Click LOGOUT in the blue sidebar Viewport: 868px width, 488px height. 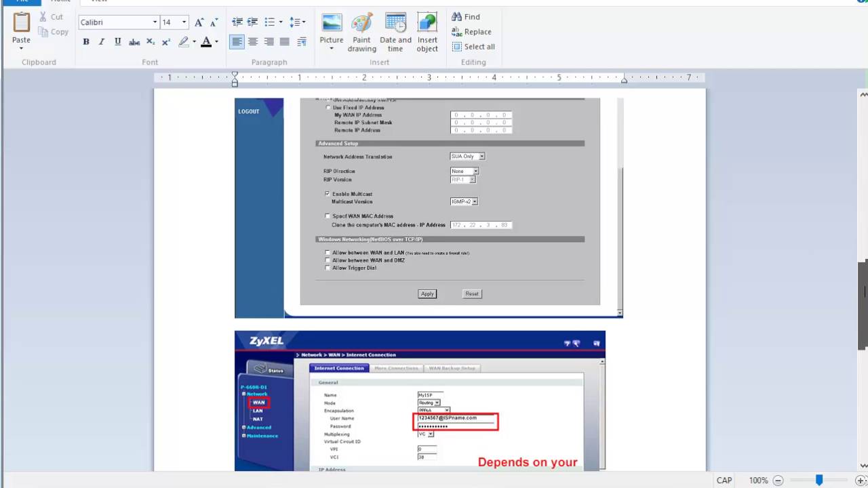[x=249, y=111]
